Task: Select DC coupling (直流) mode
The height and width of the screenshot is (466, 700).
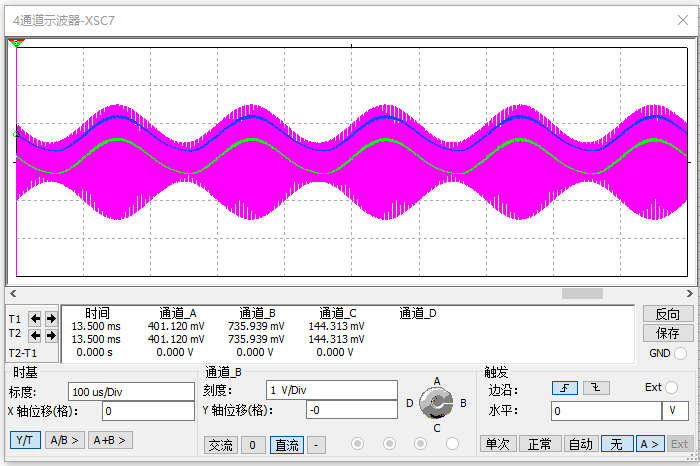Action: click(286, 444)
